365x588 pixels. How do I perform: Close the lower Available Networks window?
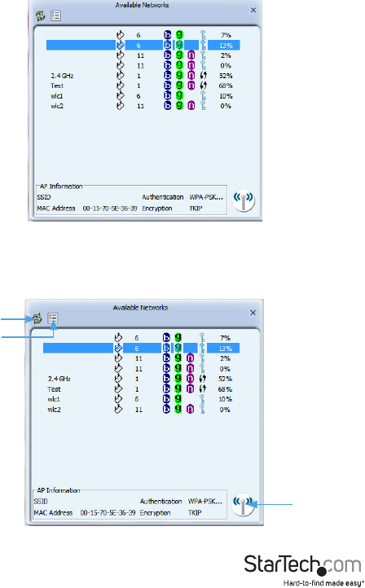coord(253,313)
